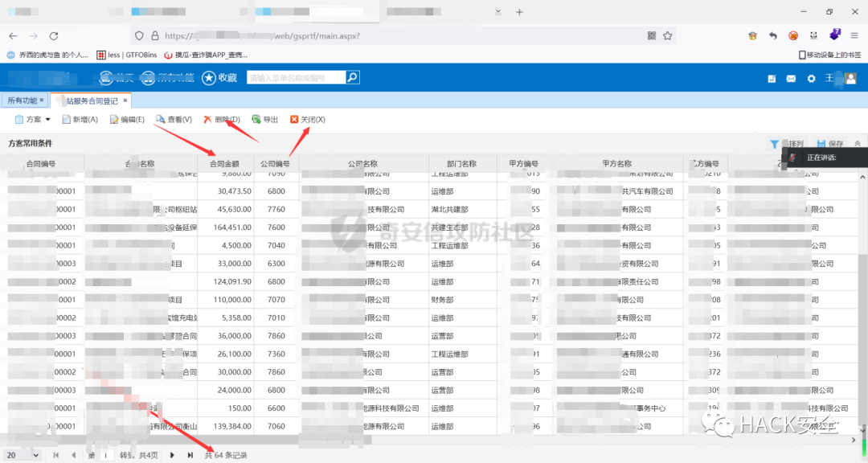Open the mail envelope icon in the header

pos(791,79)
